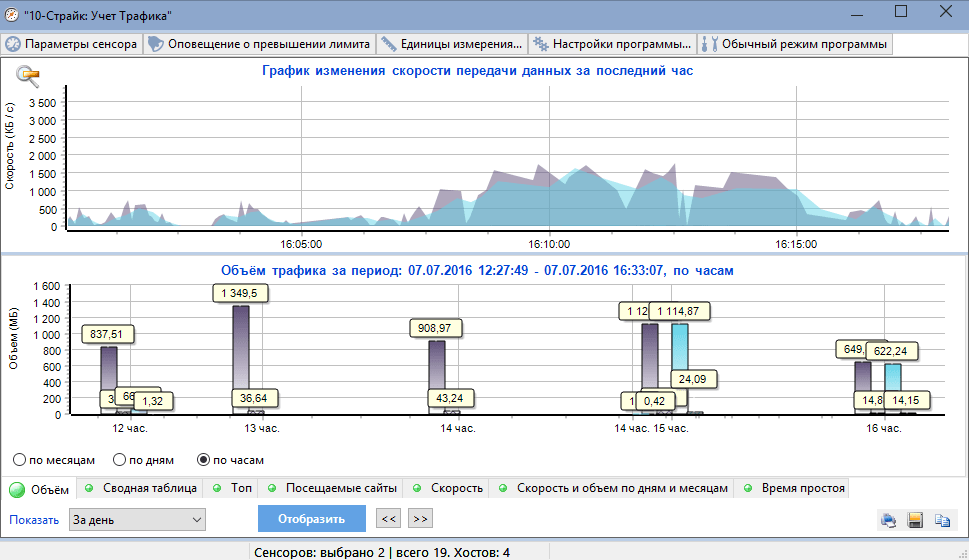
Task: Switch to Обычный режим программы
Action: point(795,44)
